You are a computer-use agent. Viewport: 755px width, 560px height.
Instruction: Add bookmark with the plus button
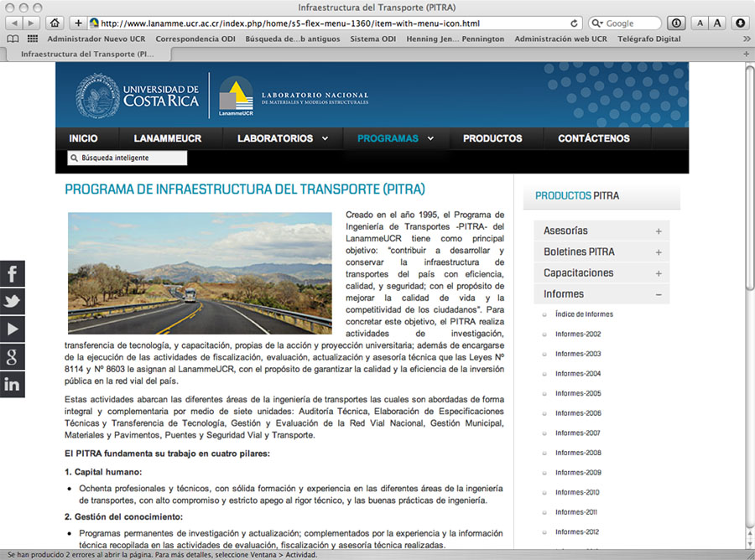tap(78, 23)
